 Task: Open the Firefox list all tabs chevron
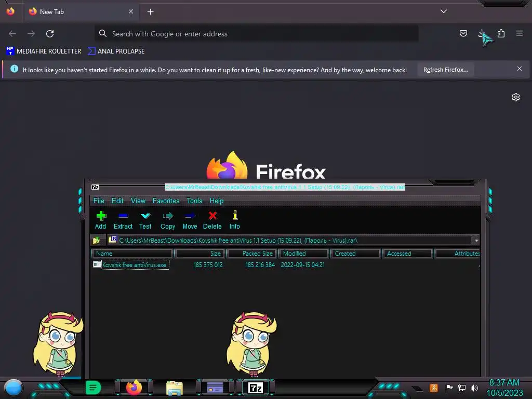[x=444, y=11]
